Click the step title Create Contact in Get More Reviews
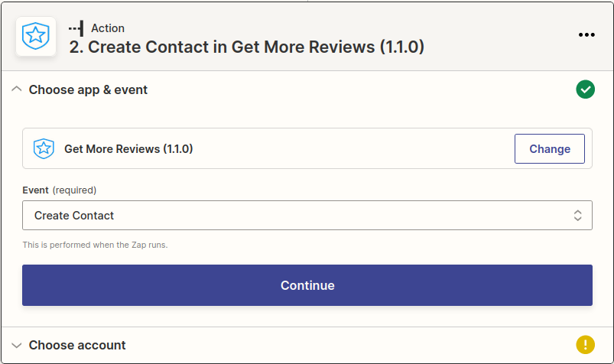The image size is (614, 364). click(246, 47)
